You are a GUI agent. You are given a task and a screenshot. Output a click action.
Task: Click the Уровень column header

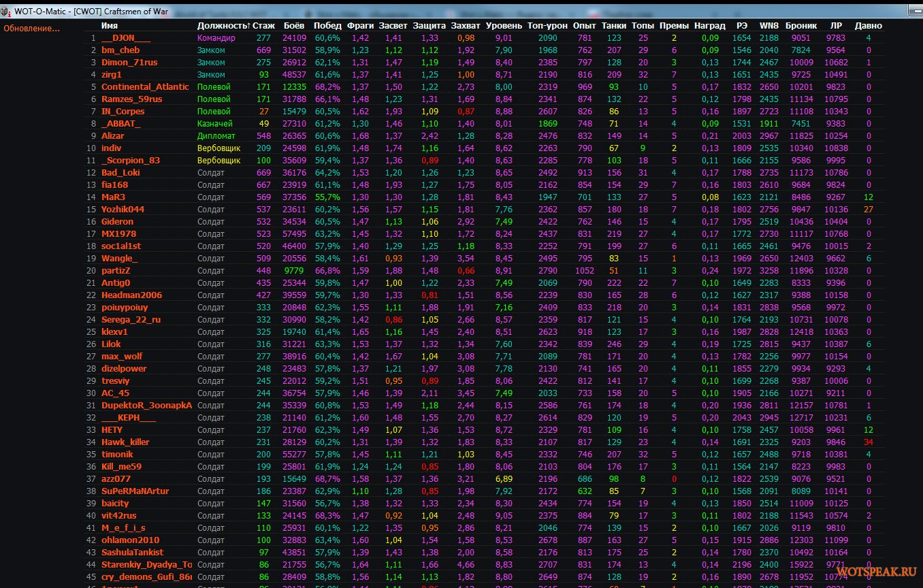coord(504,25)
